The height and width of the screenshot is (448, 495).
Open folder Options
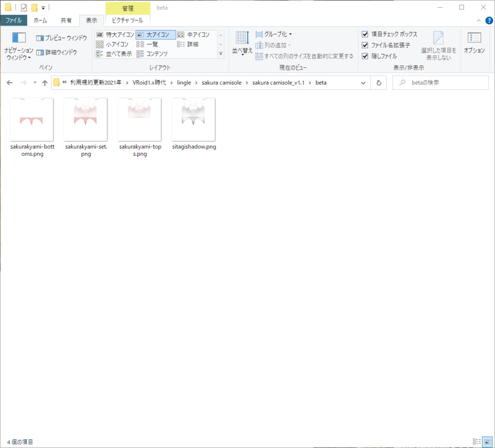(x=474, y=43)
